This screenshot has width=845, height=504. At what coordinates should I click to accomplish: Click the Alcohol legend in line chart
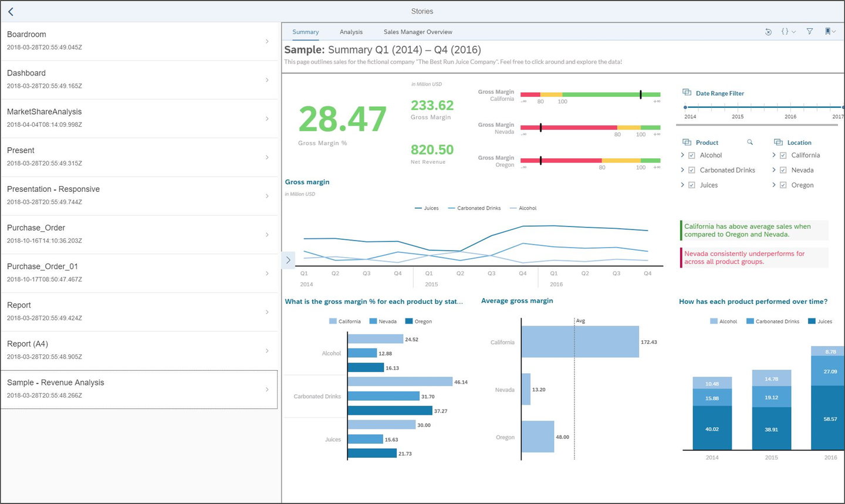click(x=523, y=208)
